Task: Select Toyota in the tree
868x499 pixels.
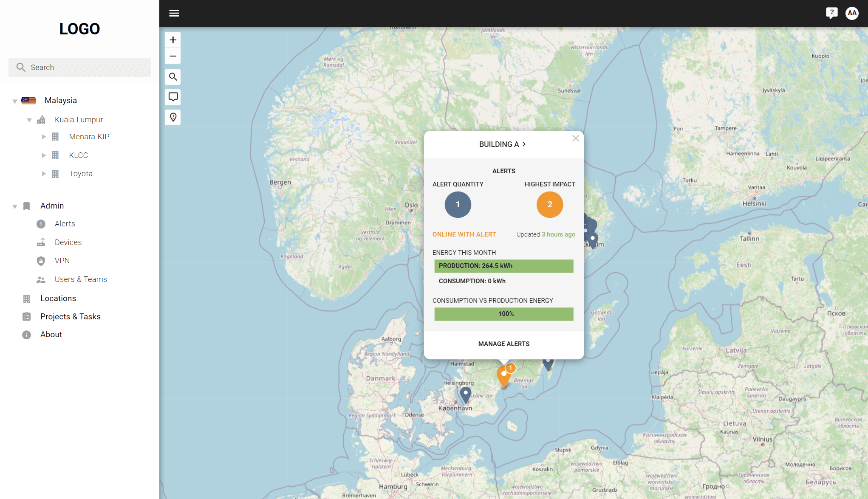Action: click(x=81, y=174)
